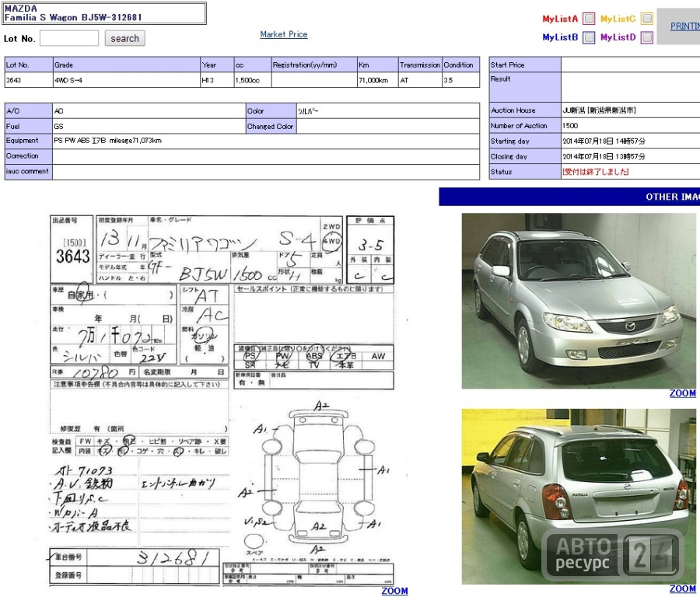
Task: Select the Fuel 'GS' value
Action: 58,126
